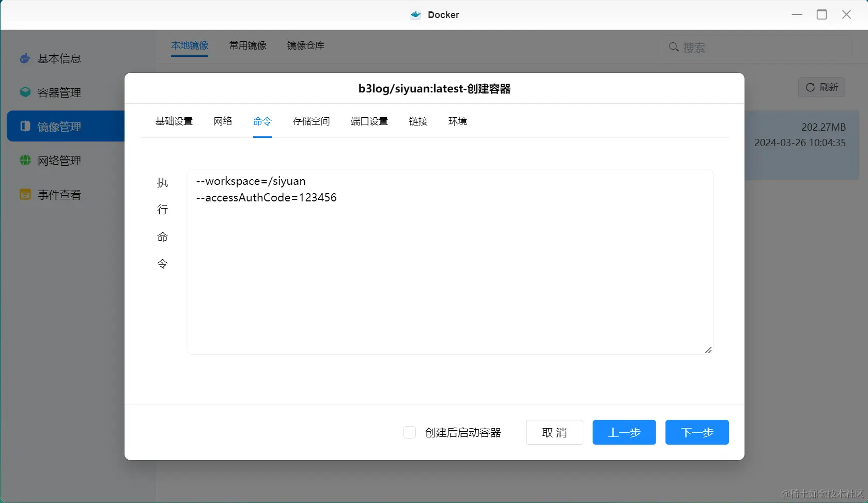Open the 存储空间 tab
Viewport: 868px width, 503px height.
point(311,121)
